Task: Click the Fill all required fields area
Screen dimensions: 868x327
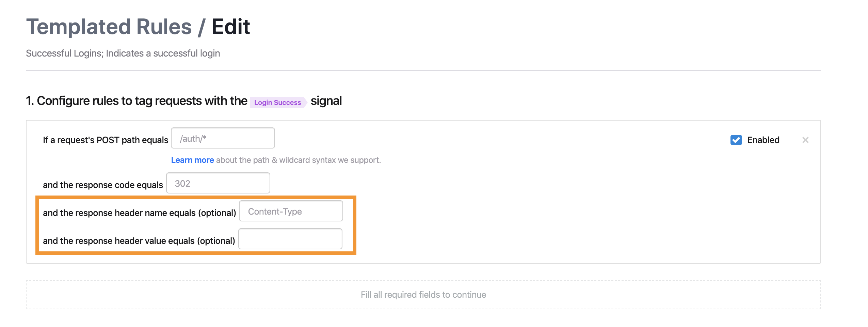Action: point(423,294)
